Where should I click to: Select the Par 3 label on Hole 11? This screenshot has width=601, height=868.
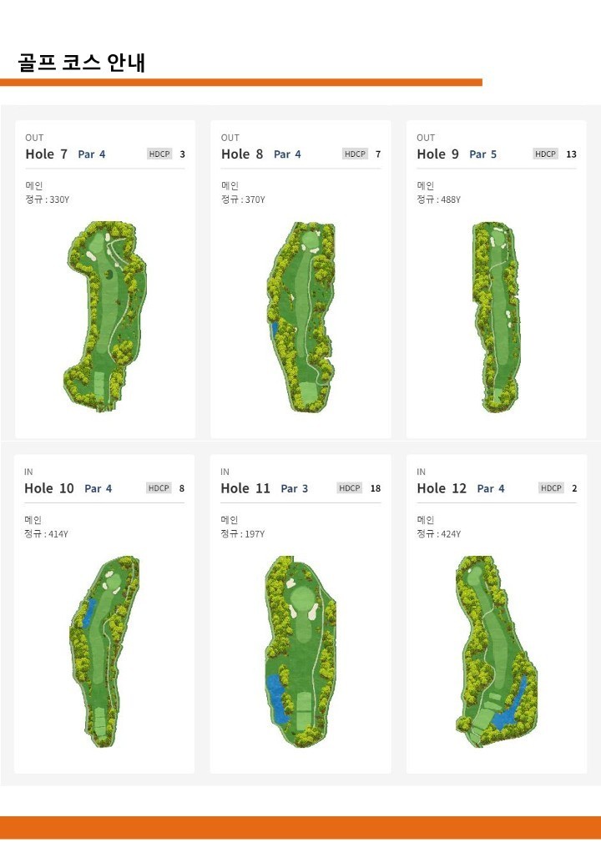coord(294,489)
